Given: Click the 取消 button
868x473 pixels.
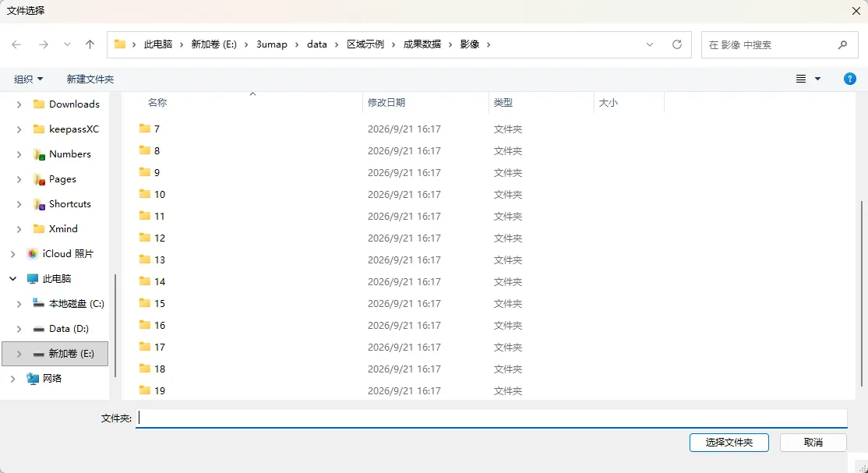Looking at the screenshot, I should (x=813, y=443).
